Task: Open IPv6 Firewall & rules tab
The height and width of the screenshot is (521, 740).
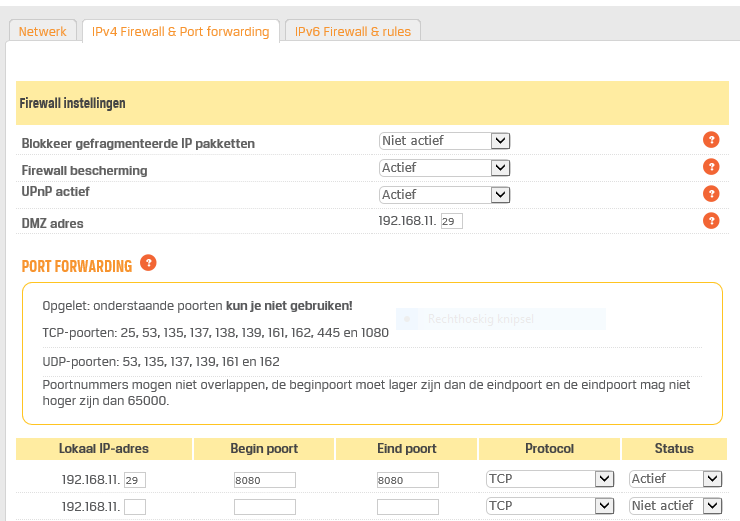Action: (353, 32)
